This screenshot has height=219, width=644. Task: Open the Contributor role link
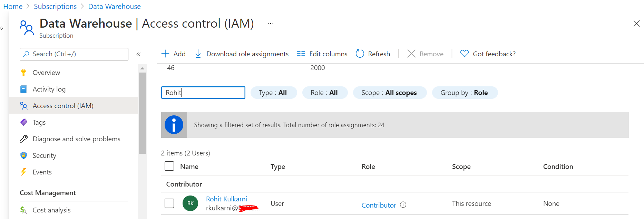(x=379, y=205)
